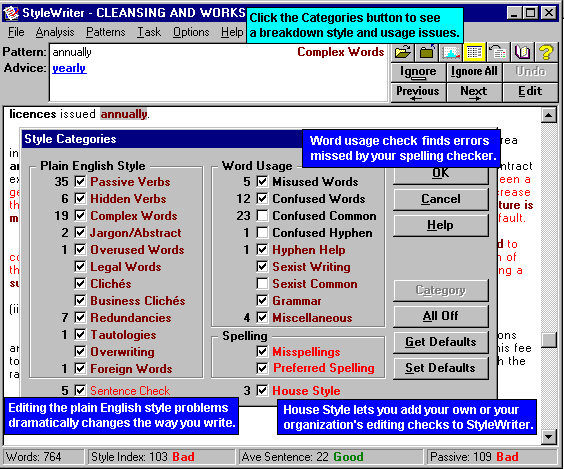Open the File menu

tap(16, 32)
